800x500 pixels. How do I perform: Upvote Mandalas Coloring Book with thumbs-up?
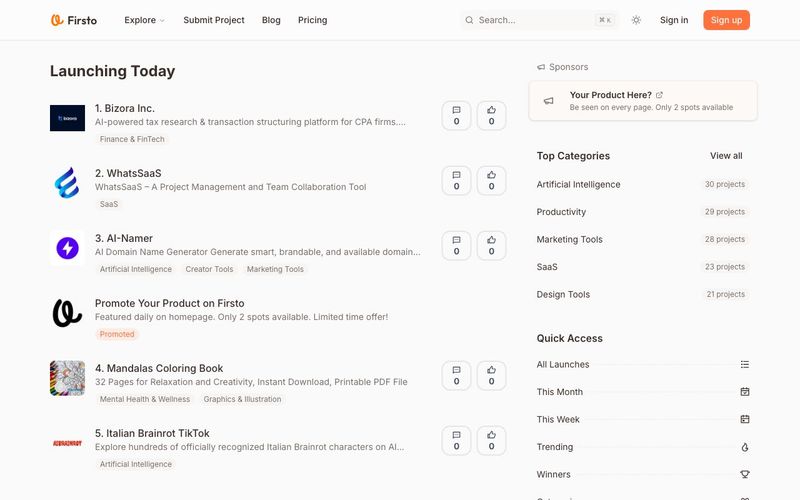click(x=491, y=376)
